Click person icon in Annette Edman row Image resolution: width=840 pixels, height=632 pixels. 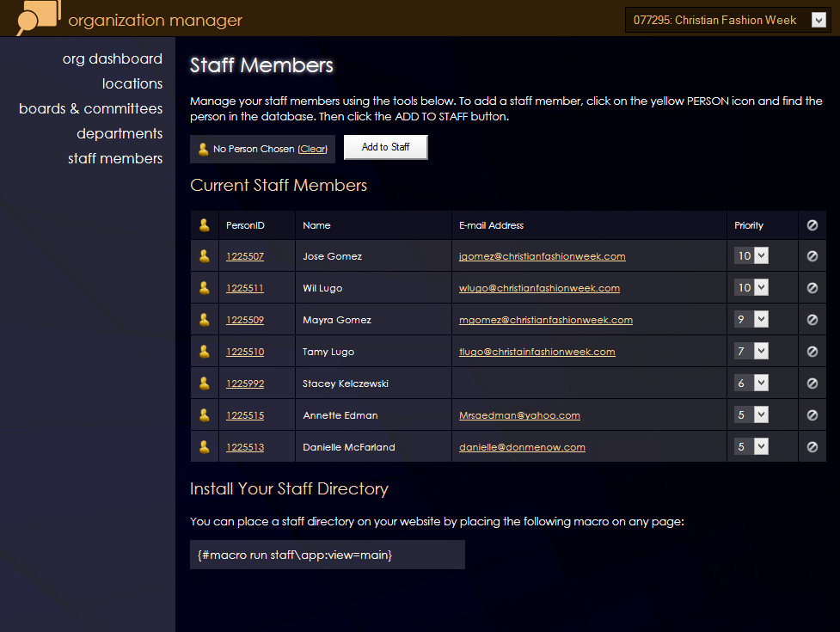[x=204, y=415]
